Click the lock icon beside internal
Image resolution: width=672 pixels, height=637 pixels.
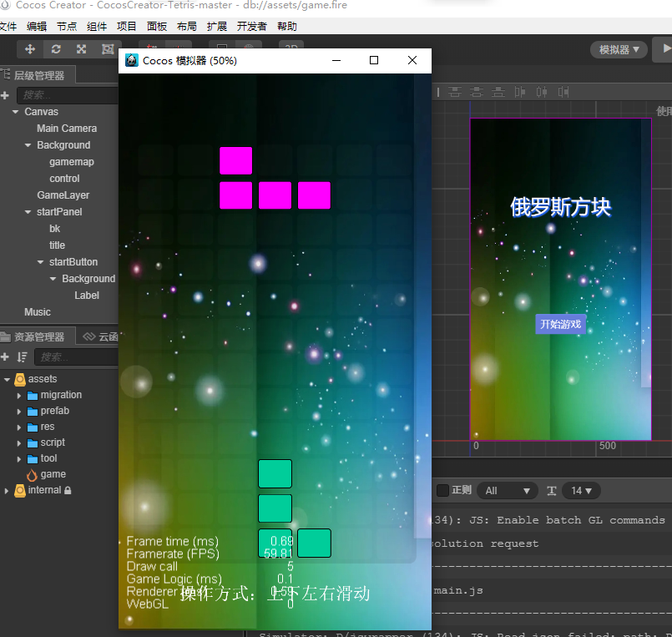click(x=68, y=490)
